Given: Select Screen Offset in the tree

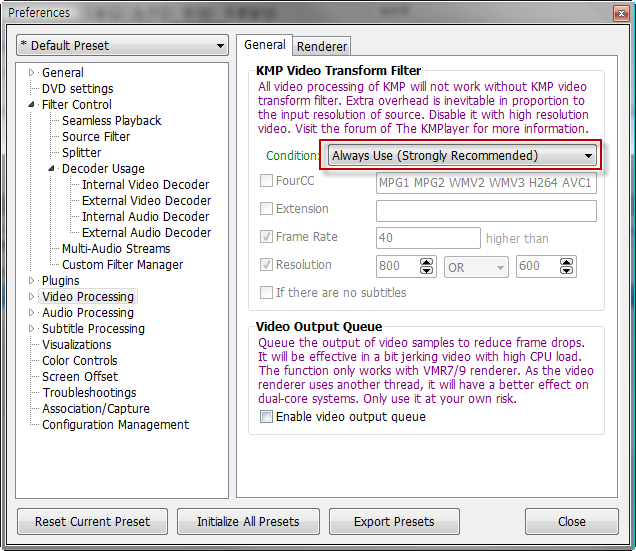Looking at the screenshot, I should tap(80, 377).
